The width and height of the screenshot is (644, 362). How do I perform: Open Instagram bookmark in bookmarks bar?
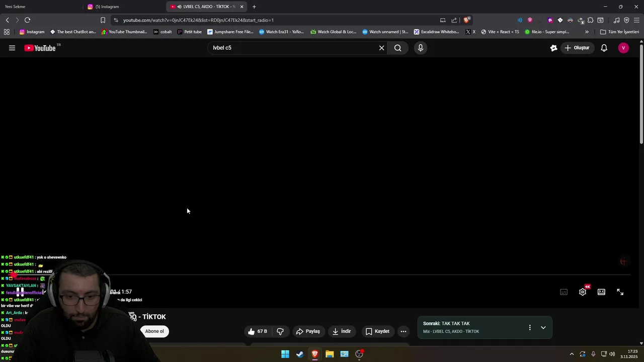32,32
